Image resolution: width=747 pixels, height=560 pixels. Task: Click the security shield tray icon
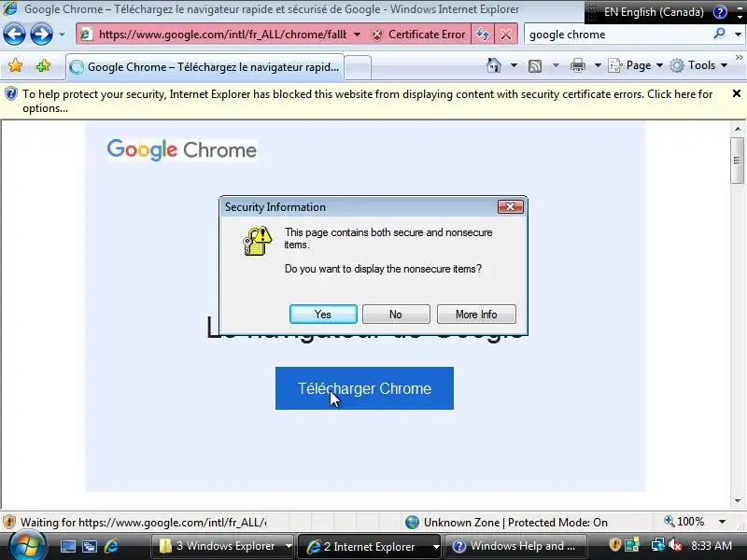click(615, 544)
